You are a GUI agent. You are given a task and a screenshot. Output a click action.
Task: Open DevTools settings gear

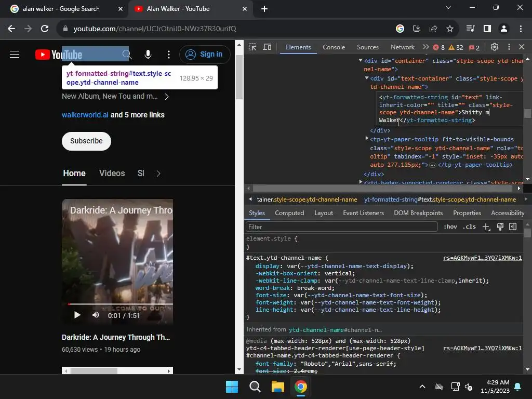tap(495, 47)
